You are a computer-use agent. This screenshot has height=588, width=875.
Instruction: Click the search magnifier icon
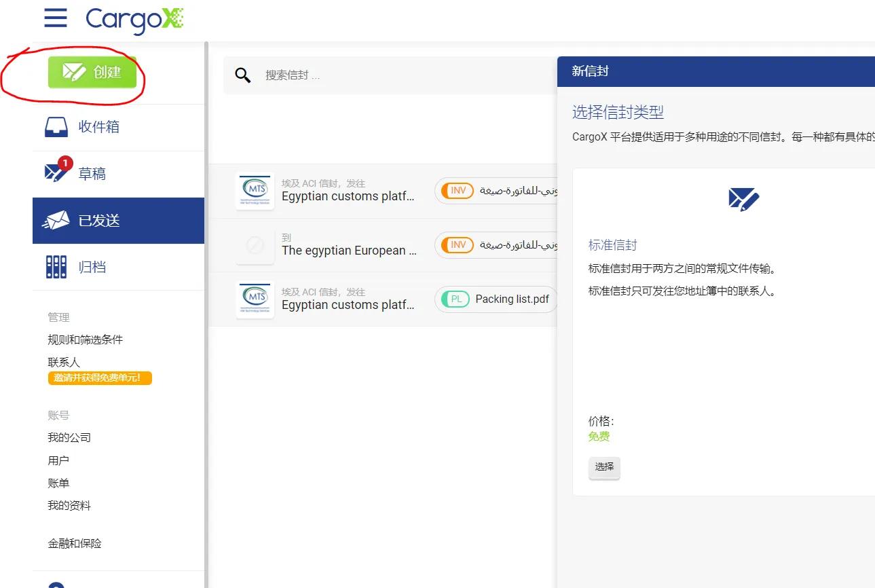242,75
